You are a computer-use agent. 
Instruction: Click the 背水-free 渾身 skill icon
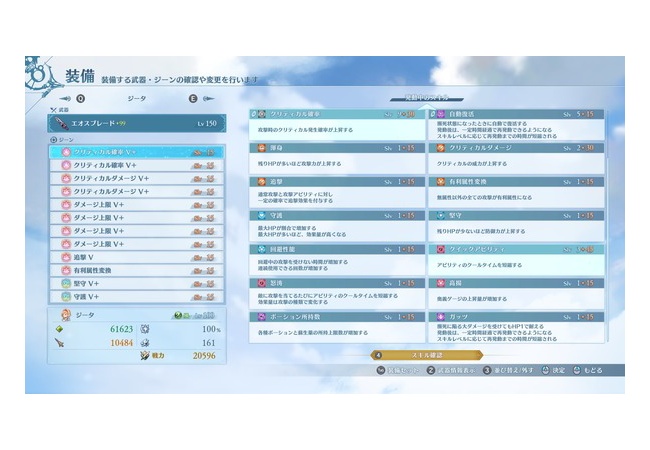tap(262, 148)
